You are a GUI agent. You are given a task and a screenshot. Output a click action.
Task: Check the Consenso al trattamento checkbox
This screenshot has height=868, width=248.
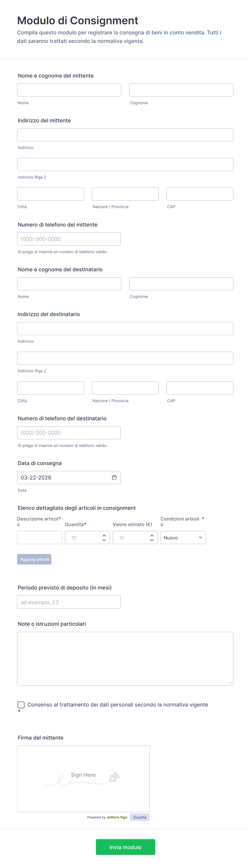[21, 705]
